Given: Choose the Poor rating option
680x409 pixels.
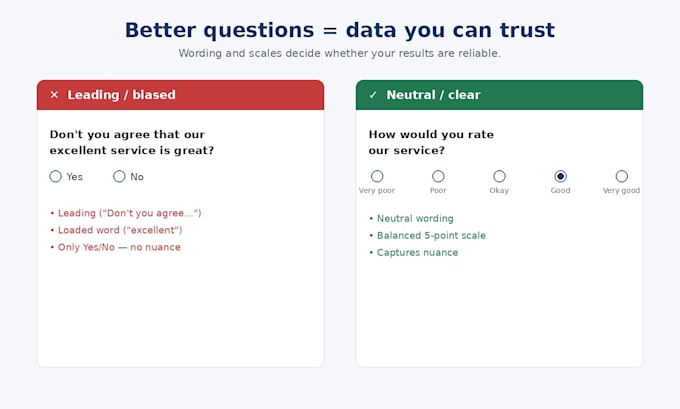Looking at the screenshot, I should tap(438, 176).
